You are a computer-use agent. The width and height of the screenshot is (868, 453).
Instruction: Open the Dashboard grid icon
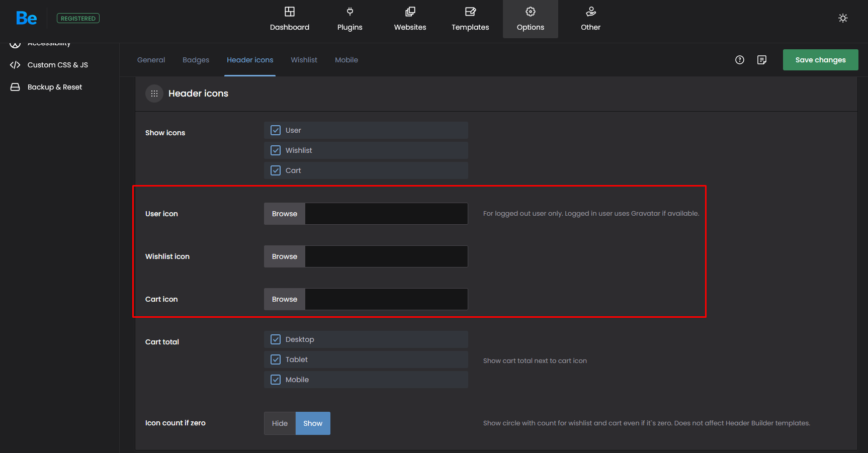coord(290,12)
